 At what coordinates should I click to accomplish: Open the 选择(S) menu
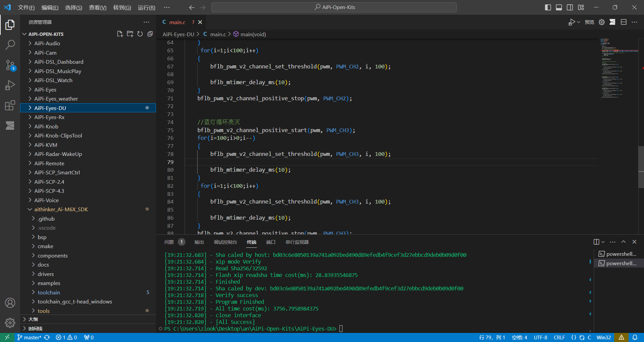[x=73, y=7]
